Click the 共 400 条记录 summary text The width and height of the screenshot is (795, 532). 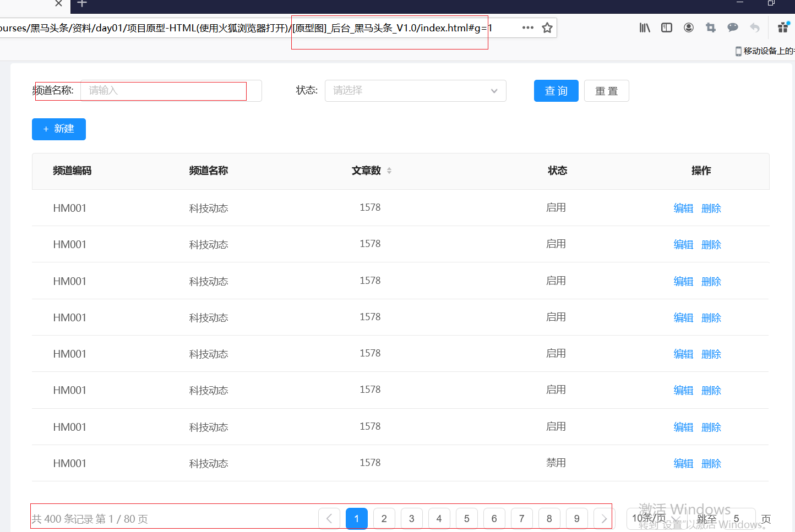63,519
